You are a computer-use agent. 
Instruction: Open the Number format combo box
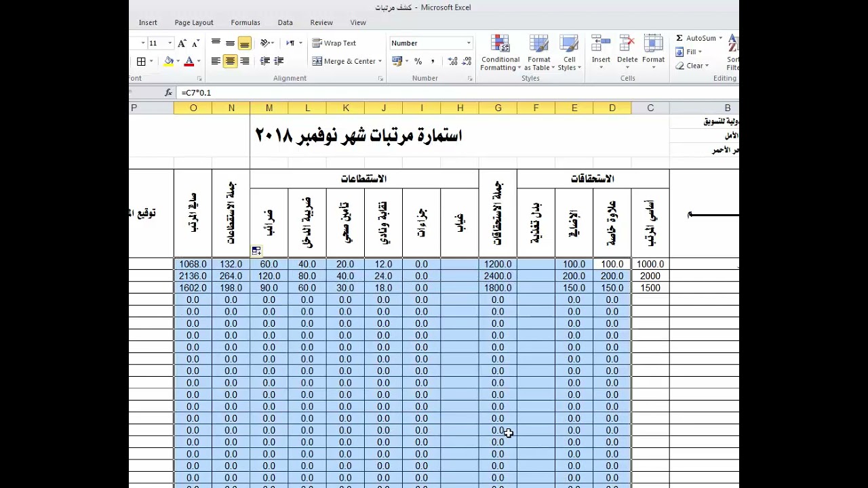tap(431, 43)
